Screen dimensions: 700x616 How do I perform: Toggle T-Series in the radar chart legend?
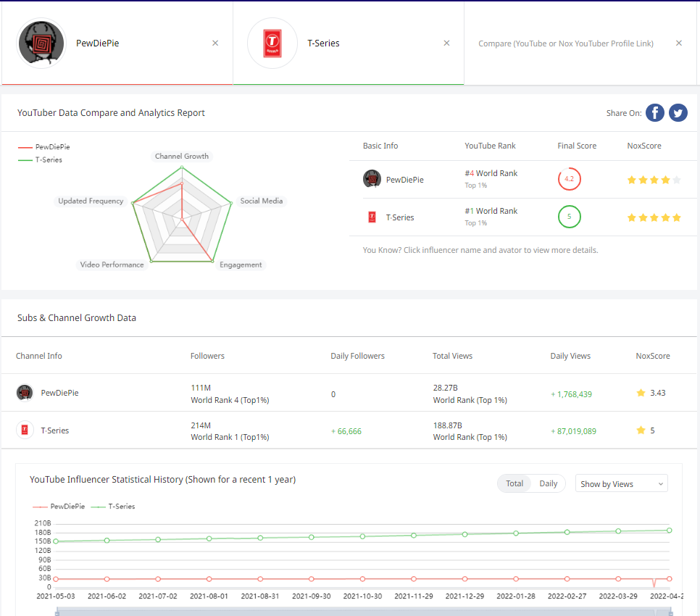pos(40,160)
